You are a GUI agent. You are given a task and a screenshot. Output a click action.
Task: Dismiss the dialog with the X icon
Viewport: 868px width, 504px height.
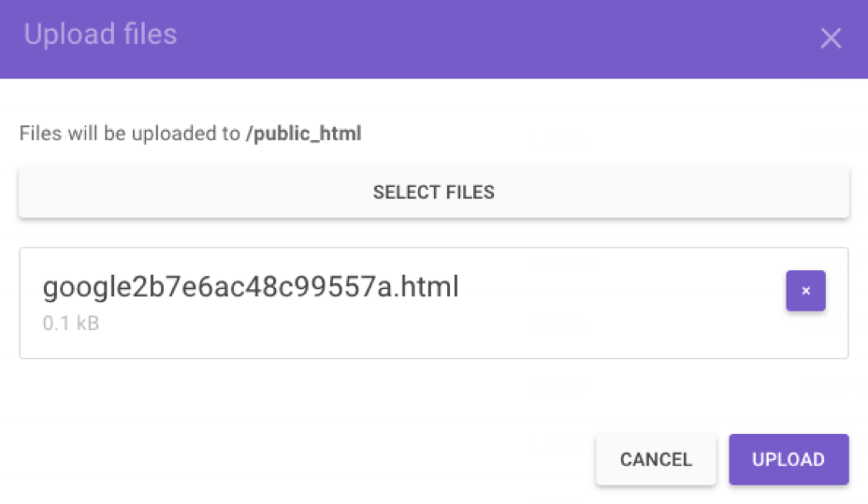[831, 38]
